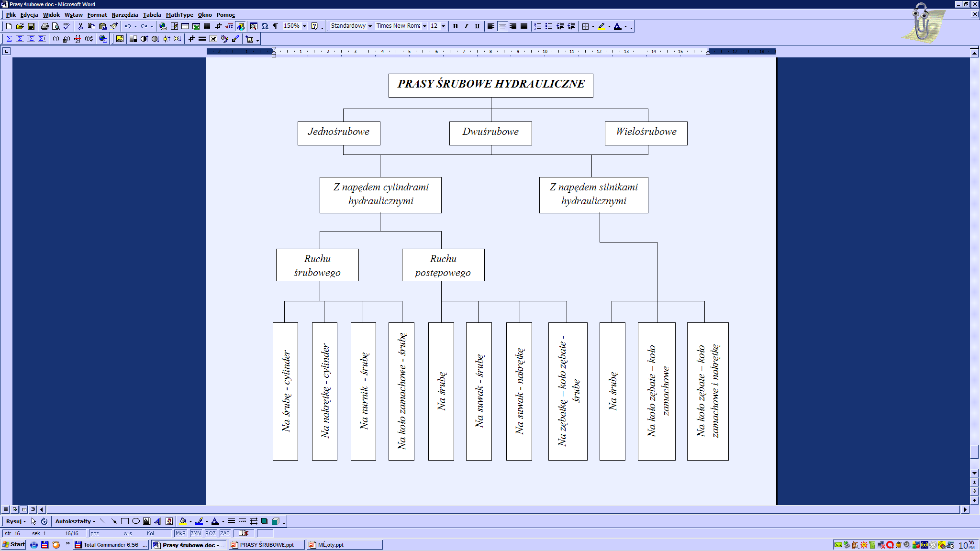Insert WordArt from the drawing toolbar

click(x=158, y=521)
